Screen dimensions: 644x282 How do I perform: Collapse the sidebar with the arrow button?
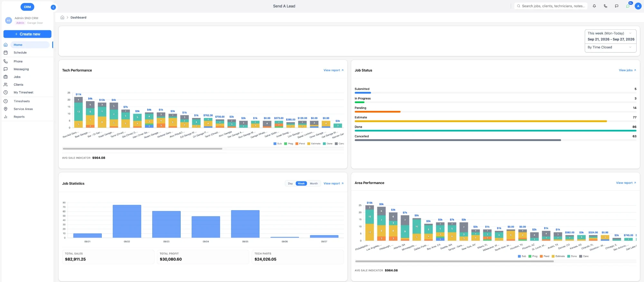(53, 7)
